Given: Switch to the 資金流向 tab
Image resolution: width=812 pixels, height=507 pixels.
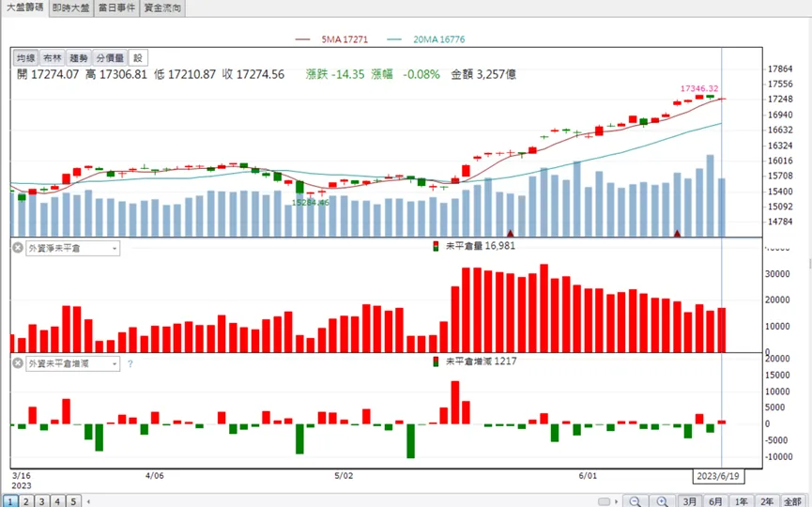Looking at the screenshot, I should click(162, 8).
